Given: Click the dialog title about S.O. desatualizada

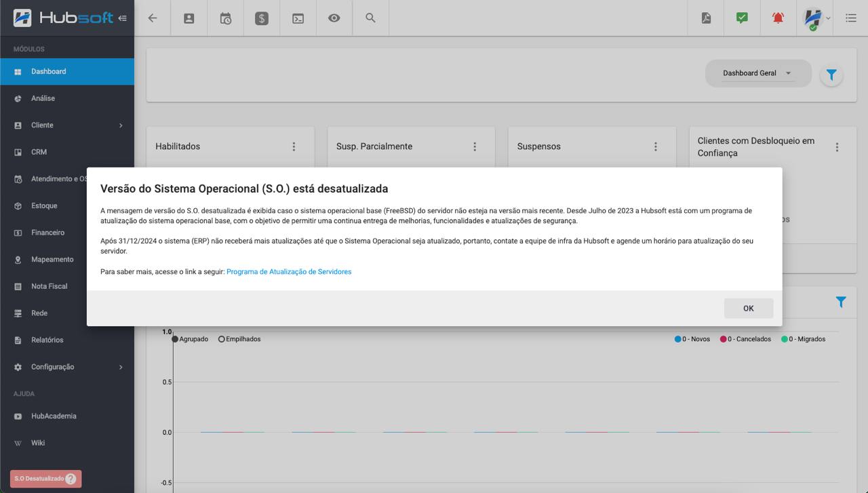Looking at the screenshot, I should coord(244,189).
